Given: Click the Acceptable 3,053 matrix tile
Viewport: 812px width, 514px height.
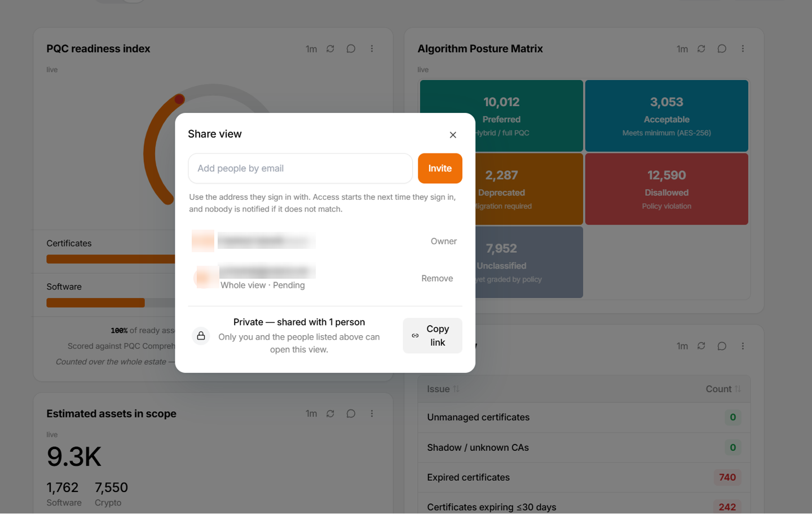Looking at the screenshot, I should (x=667, y=116).
